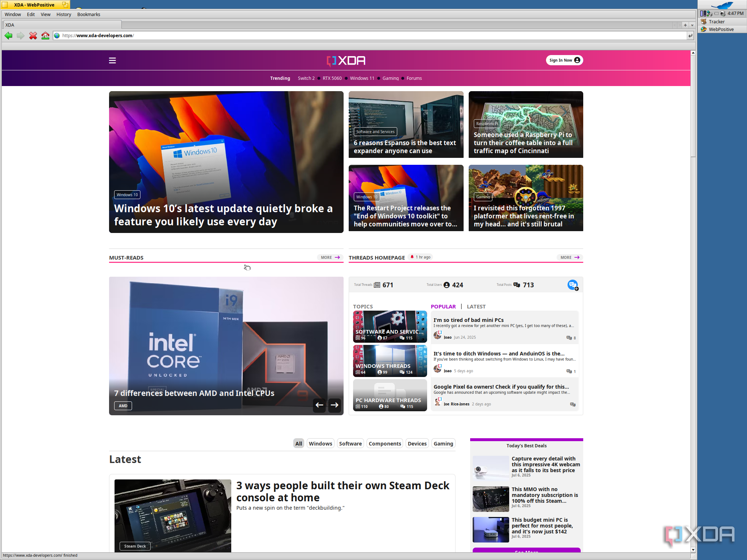Select the LATEST threads tab
747x560 pixels.
(x=476, y=307)
